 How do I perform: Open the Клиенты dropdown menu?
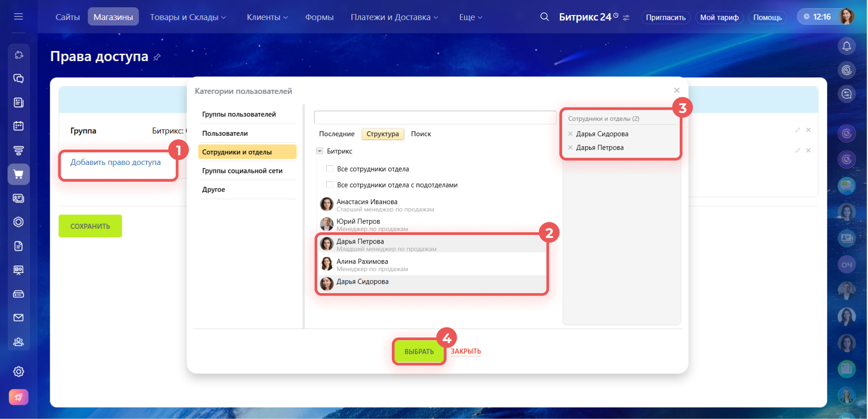click(267, 17)
